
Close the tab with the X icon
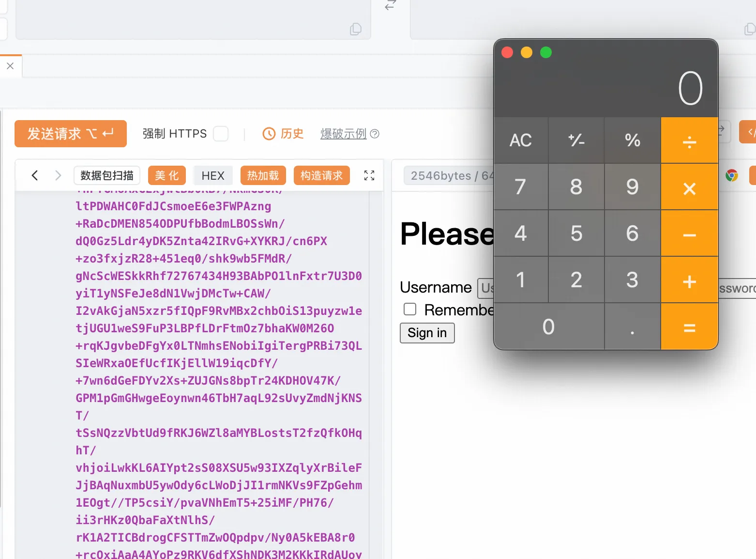tap(10, 66)
